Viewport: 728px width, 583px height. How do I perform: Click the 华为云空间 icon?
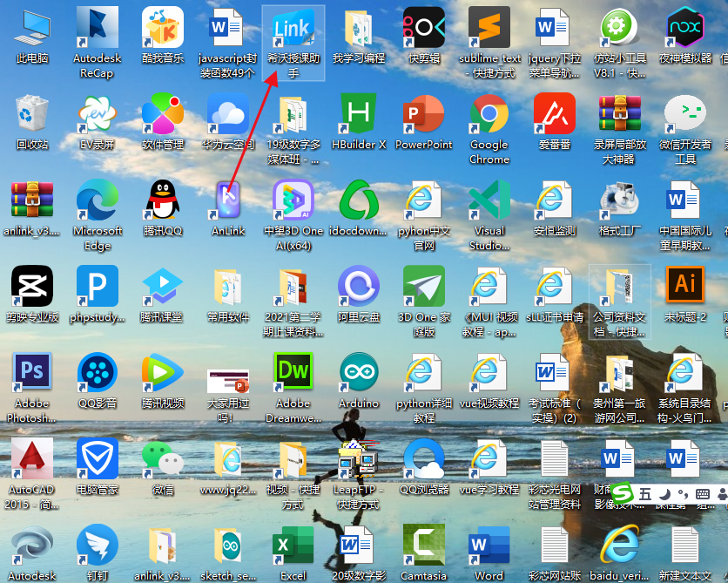coord(228,114)
